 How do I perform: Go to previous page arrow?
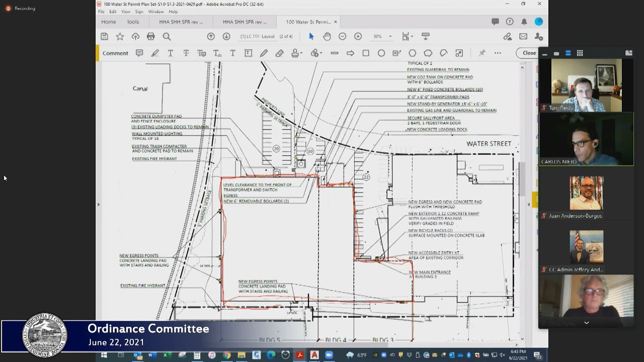(211, 36)
